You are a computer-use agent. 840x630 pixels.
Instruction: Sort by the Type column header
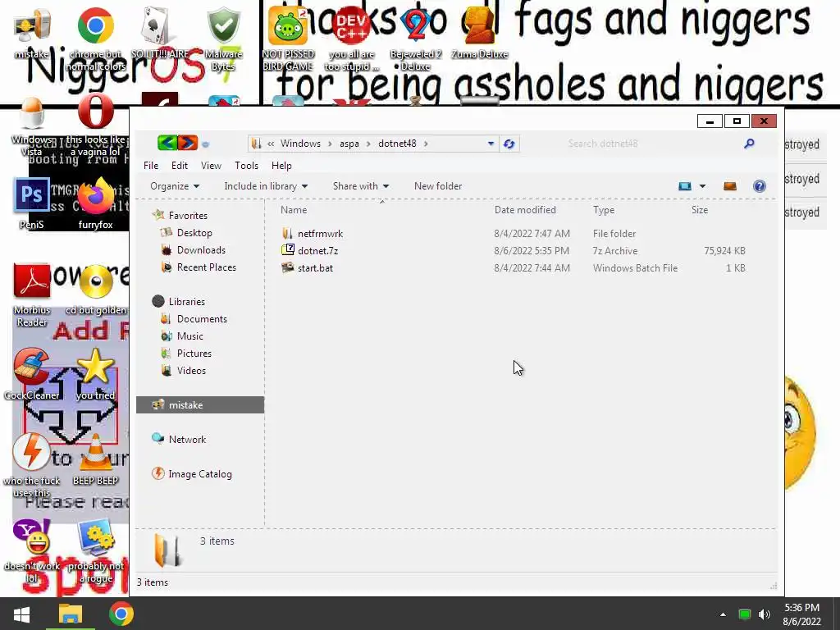(x=604, y=210)
